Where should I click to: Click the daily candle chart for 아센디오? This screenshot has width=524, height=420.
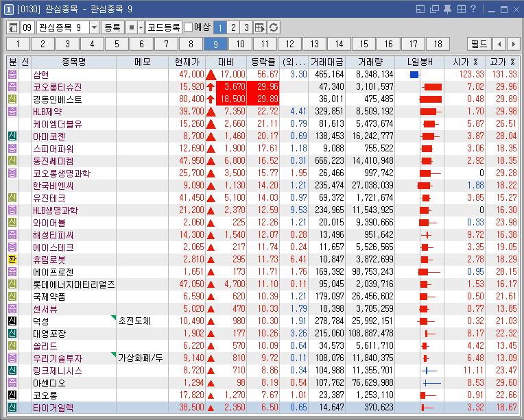pyautogui.click(x=432, y=383)
